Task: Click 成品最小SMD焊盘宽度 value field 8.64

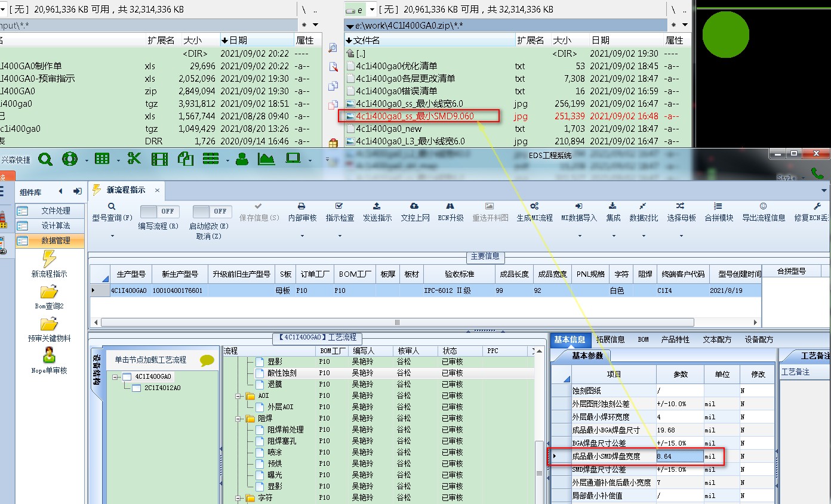Action: pyautogui.click(x=680, y=456)
